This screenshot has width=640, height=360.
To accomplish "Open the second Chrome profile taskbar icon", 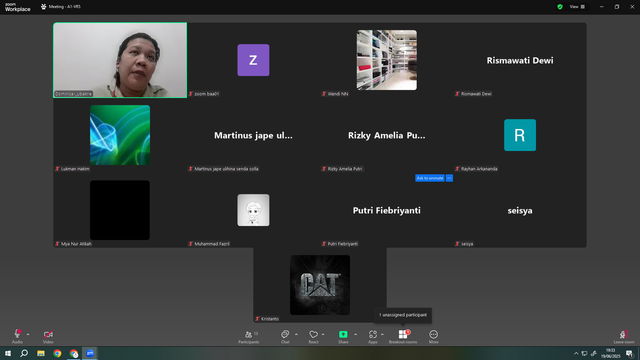I will pyautogui.click(x=73, y=353).
